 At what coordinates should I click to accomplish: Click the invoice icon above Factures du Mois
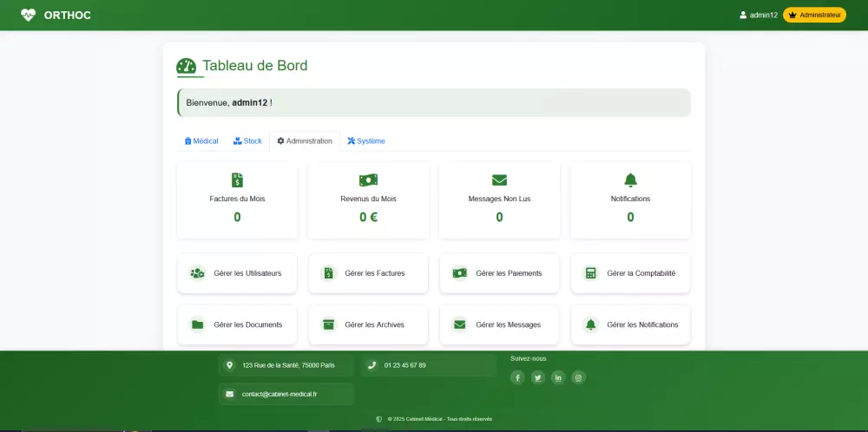[x=237, y=180]
